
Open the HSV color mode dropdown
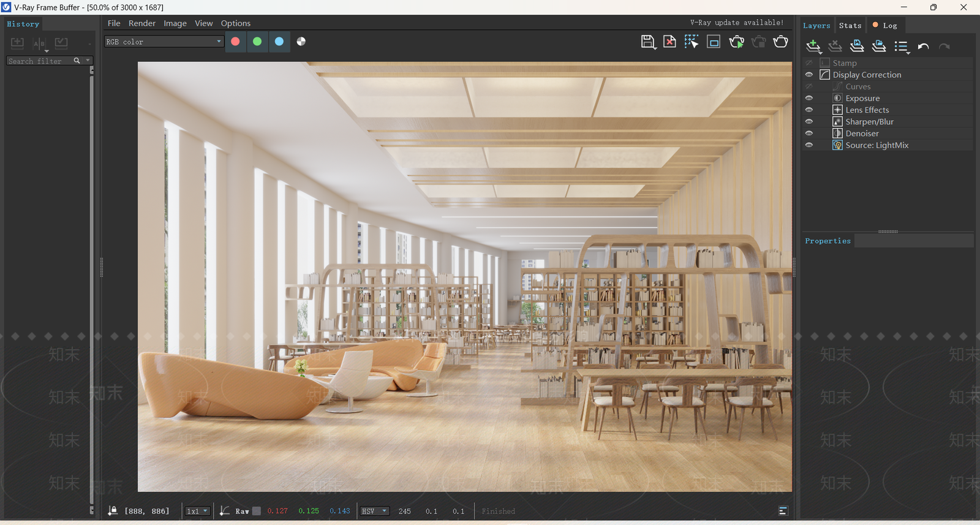tap(374, 511)
